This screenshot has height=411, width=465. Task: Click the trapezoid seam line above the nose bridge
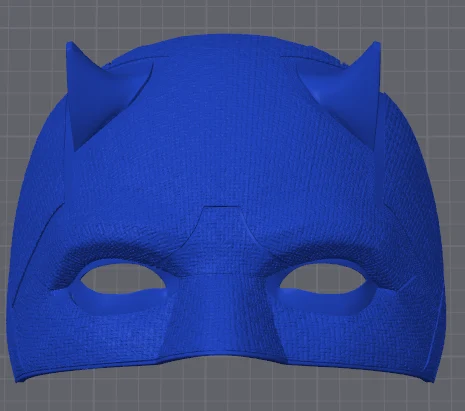[221, 207]
